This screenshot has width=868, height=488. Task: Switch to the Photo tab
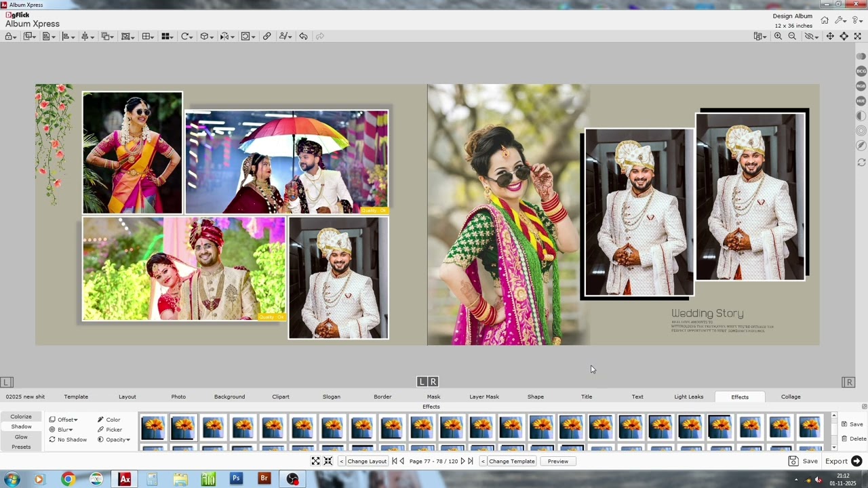pos(178,396)
